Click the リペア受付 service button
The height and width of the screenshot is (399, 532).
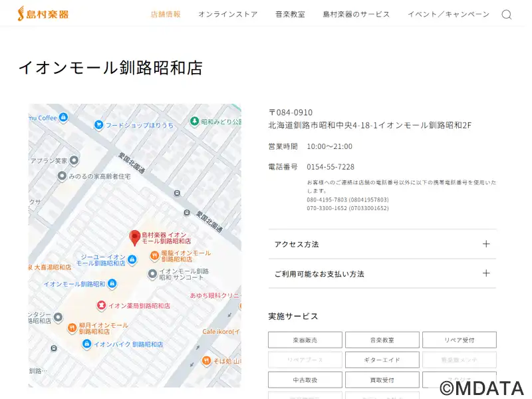pos(460,340)
